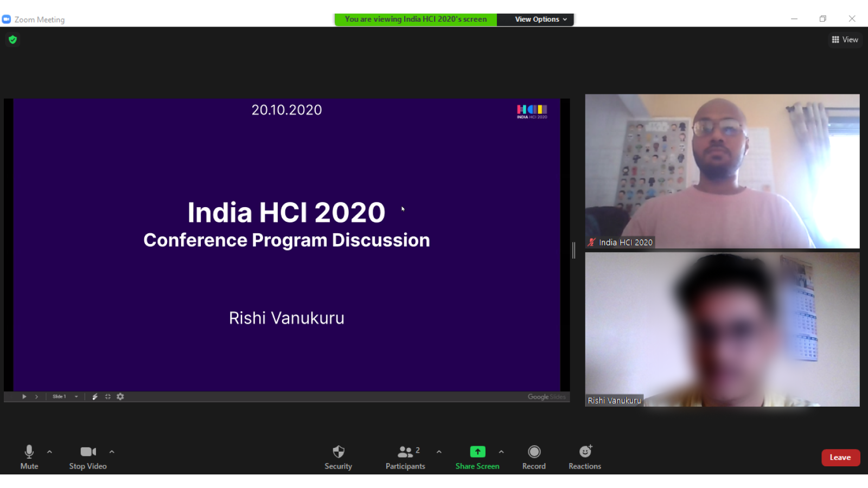Open the Reactions emoji menu
Image resolution: width=868 pixels, height=488 pixels.
(585, 457)
